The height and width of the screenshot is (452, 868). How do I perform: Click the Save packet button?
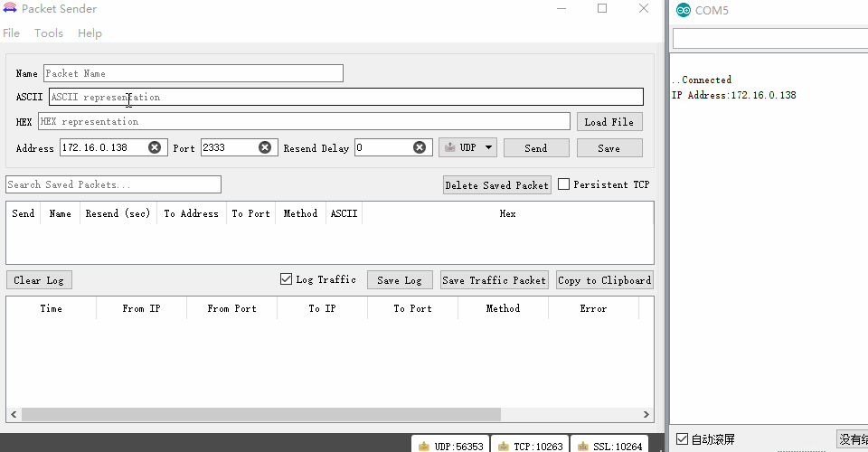(609, 148)
